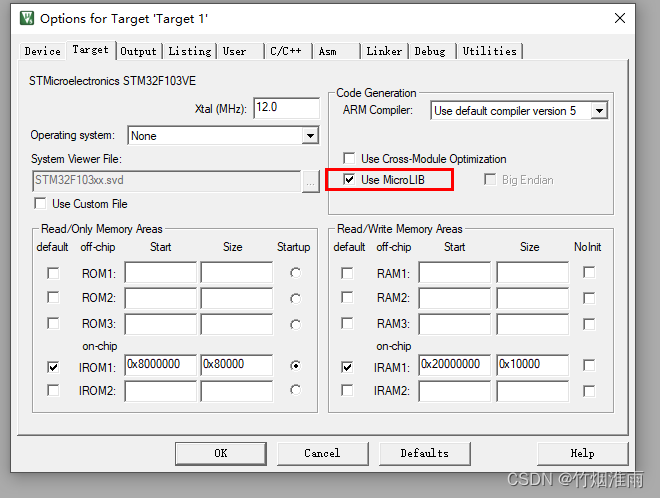Click the RAM1 Start address field
The width and height of the screenshot is (660, 498).
(455, 272)
